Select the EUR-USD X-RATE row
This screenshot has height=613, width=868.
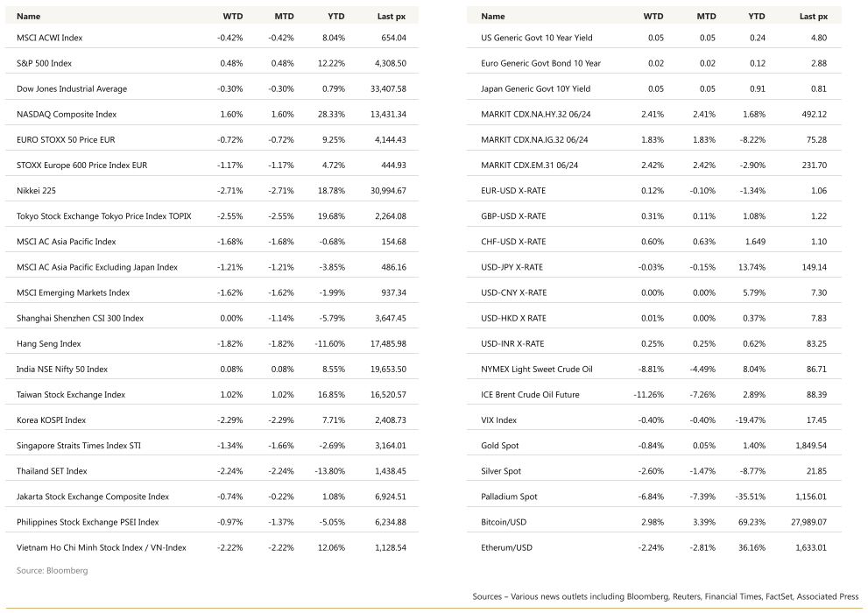[x=653, y=190]
